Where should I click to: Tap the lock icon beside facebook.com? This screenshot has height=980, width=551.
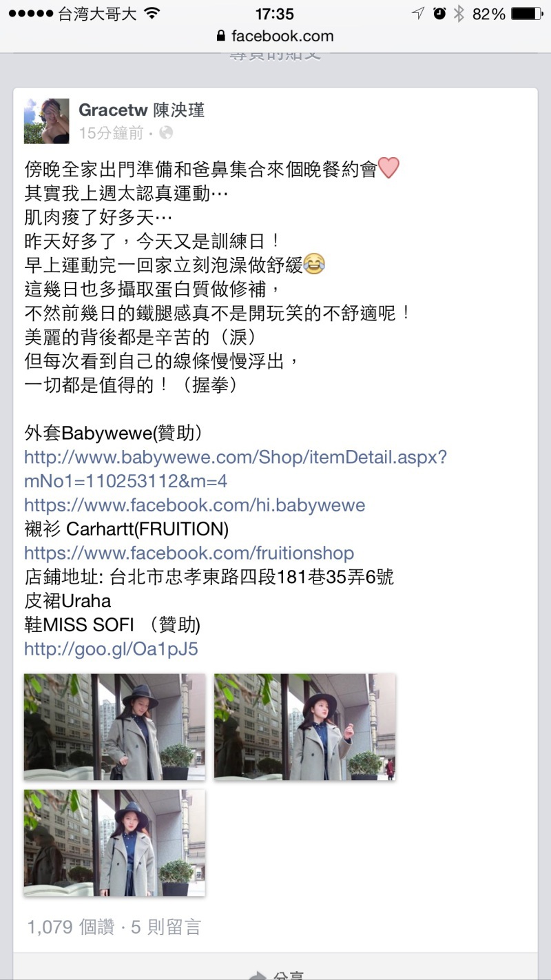pyautogui.click(x=221, y=36)
